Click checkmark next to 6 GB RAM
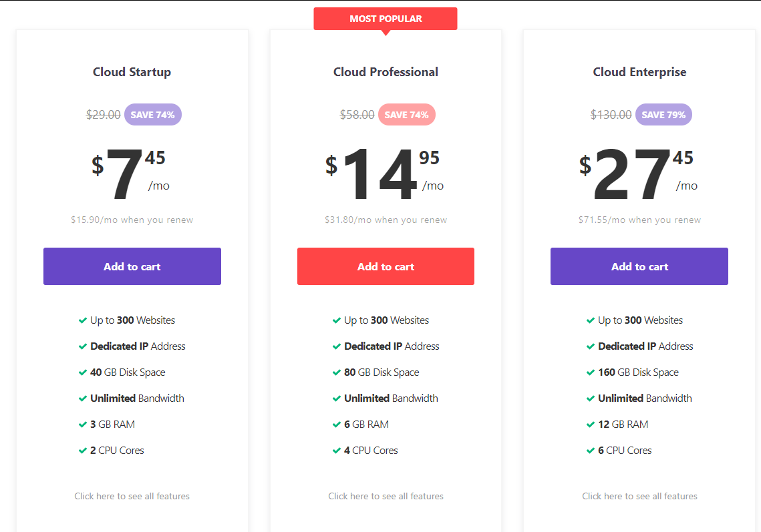Screen dimensions: 761x532 [337, 425]
